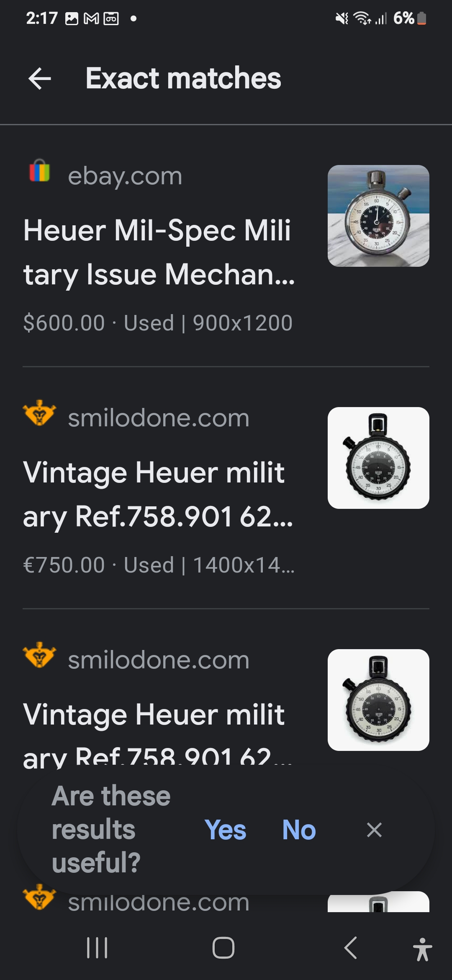Answer No to results useful prompt
452x980 pixels.
(299, 830)
